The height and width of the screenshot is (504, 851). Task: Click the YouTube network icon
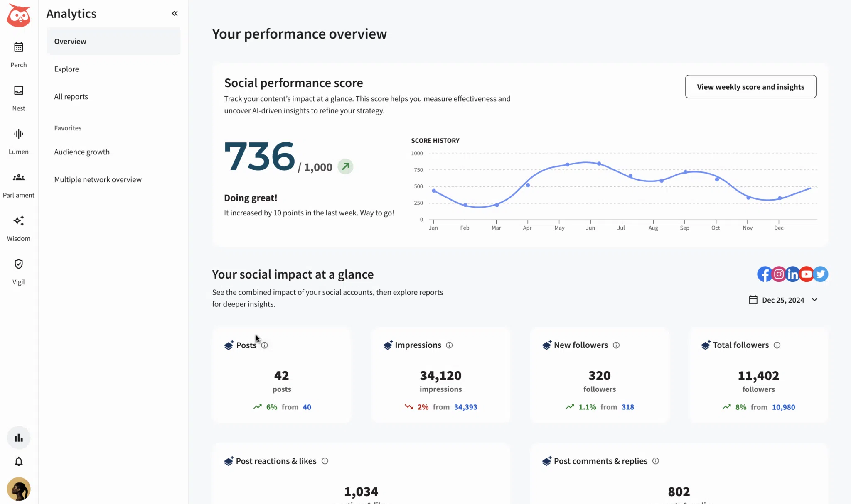point(807,274)
